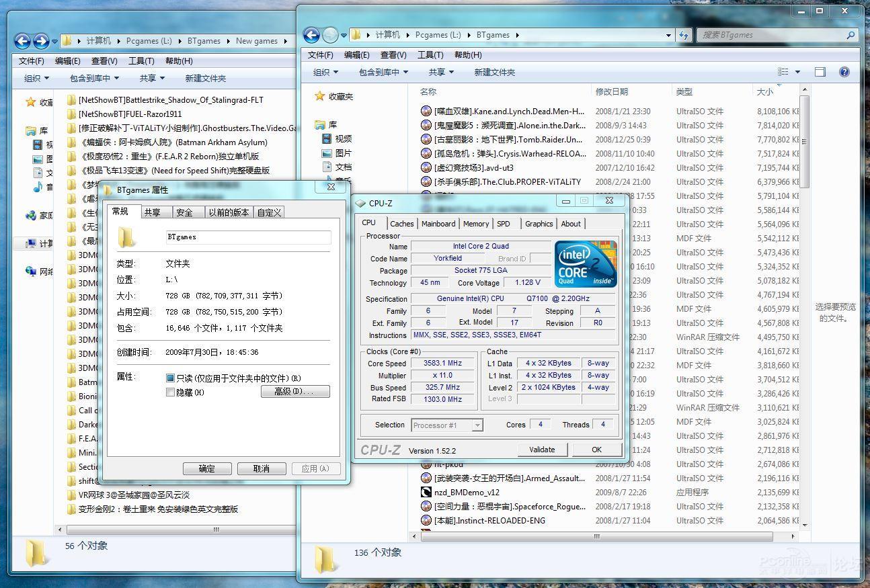Click horizontal scrollbar in BTgames file list
Viewport: 870px width, 588px height.
pos(597,536)
